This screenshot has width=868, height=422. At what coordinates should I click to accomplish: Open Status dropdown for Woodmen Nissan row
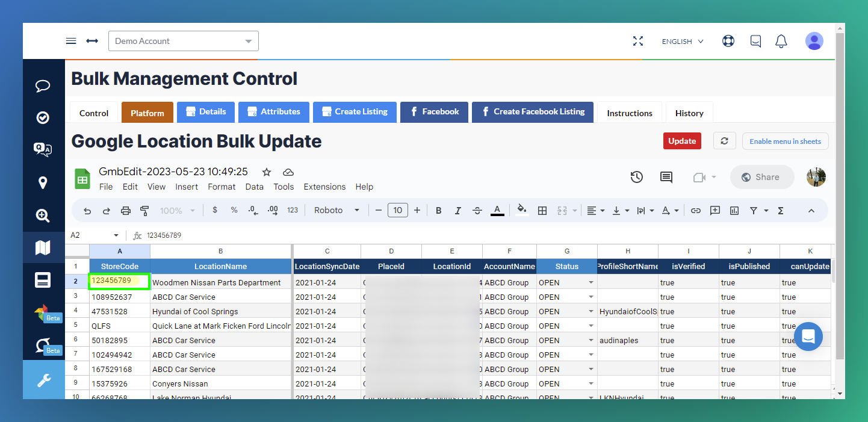click(x=591, y=282)
